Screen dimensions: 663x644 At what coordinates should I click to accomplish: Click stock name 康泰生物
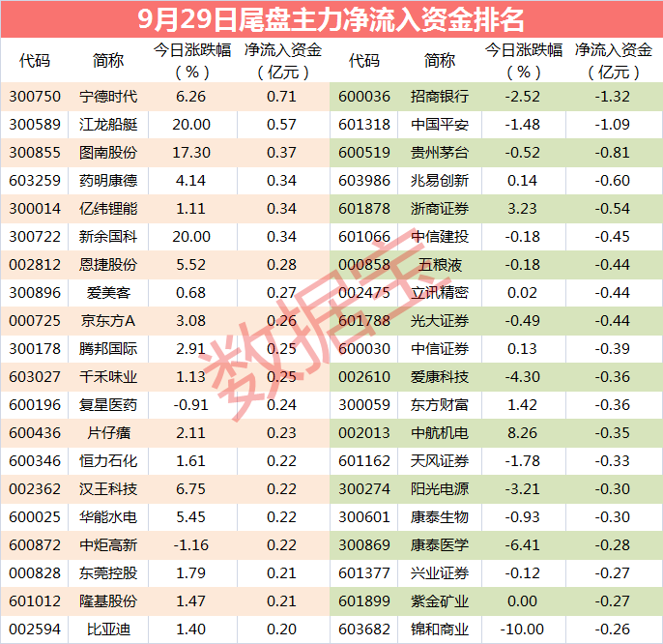tap(440, 517)
